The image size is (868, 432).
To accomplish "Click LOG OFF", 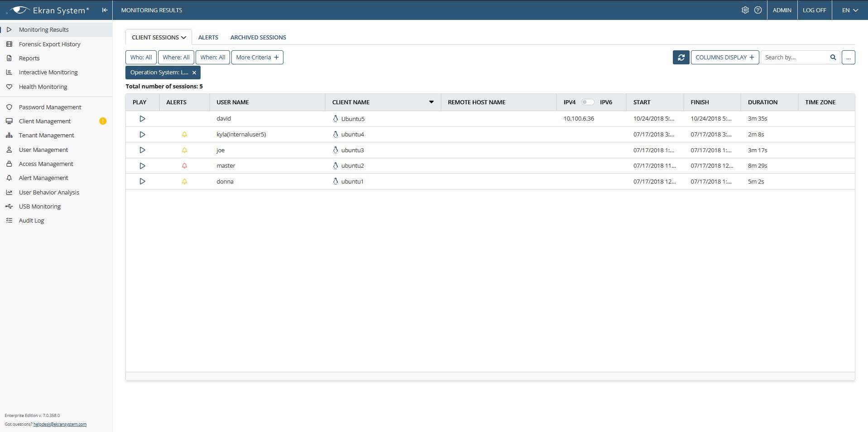I will tap(814, 10).
